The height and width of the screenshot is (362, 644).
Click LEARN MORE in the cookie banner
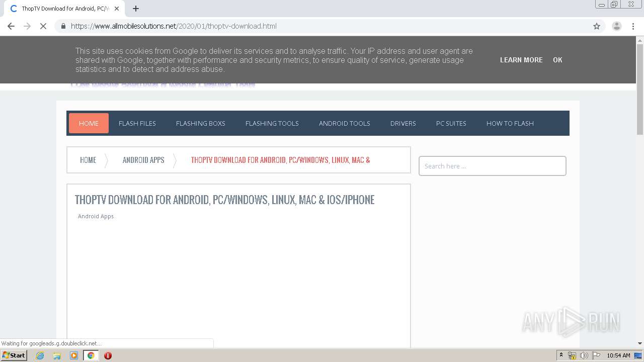coord(521,60)
